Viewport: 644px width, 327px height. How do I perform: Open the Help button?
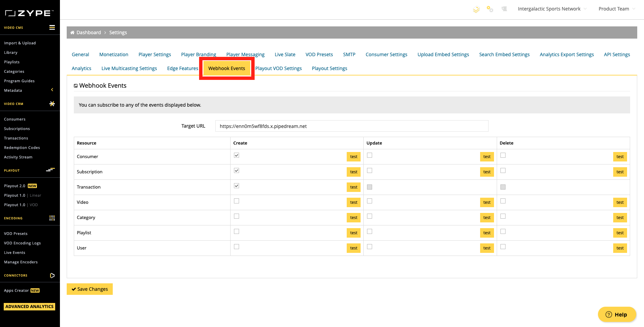click(x=617, y=314)
